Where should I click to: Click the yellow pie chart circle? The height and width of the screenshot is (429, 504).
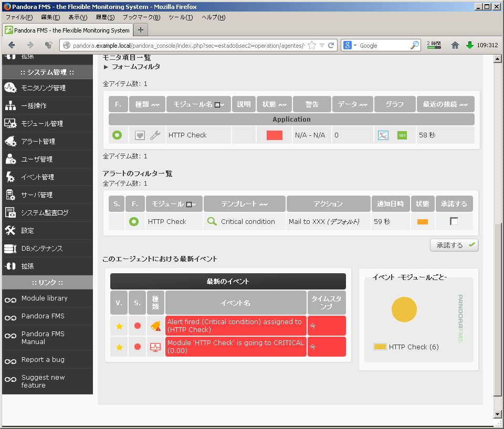(404, 309)
